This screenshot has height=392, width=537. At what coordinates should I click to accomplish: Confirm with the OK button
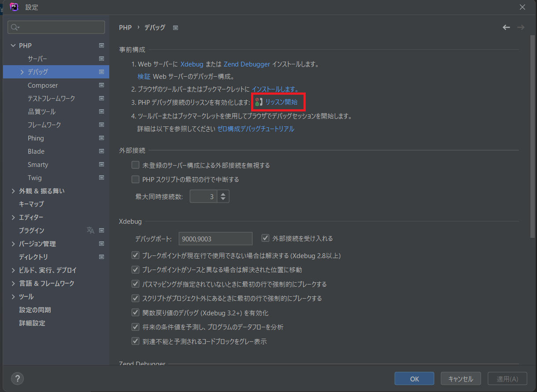point(414,379)
